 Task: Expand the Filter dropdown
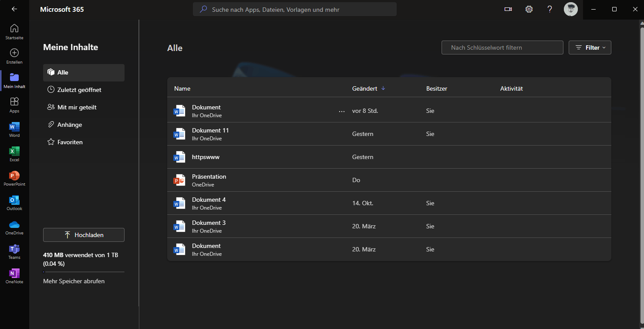coord(590,47)
